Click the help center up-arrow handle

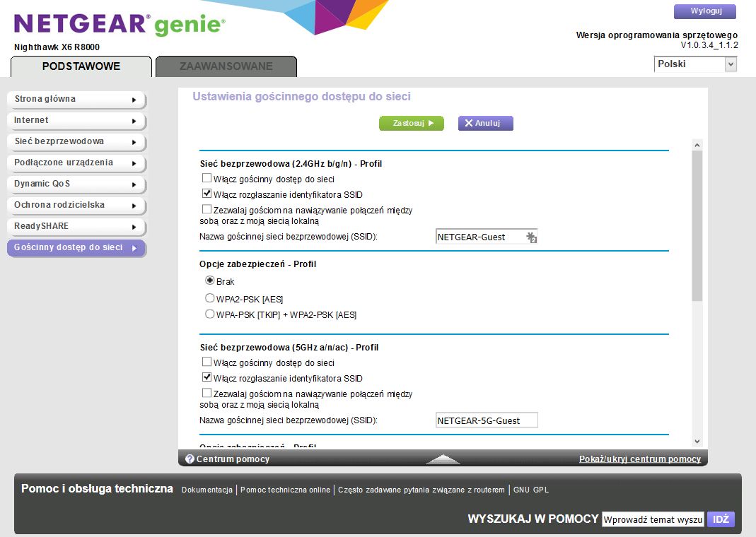click(443, 459)
